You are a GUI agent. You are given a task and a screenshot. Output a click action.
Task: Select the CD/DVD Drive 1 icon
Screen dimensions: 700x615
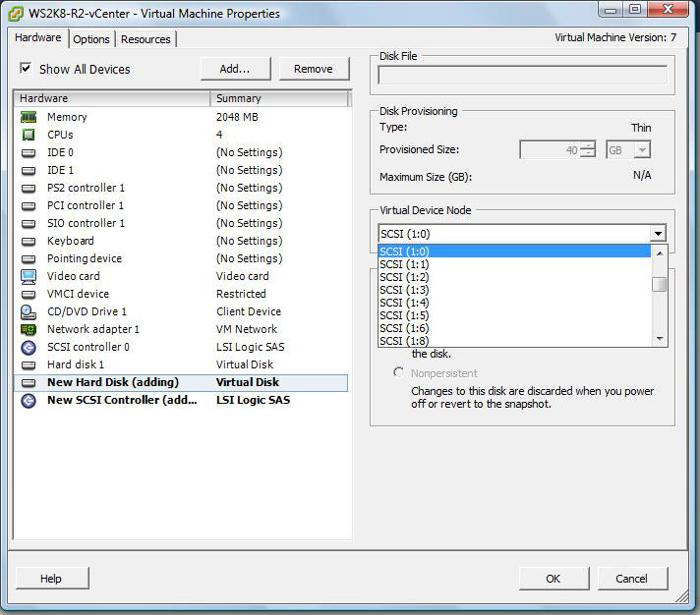(x=29, y=312)
